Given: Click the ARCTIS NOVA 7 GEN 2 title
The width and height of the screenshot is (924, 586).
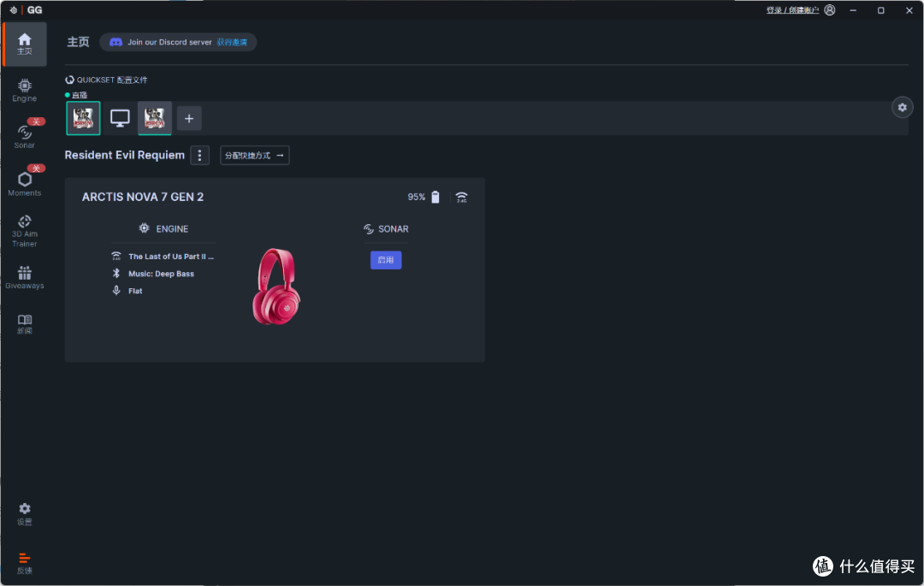Looking at the screenshot, I should [x=143, y=197].
